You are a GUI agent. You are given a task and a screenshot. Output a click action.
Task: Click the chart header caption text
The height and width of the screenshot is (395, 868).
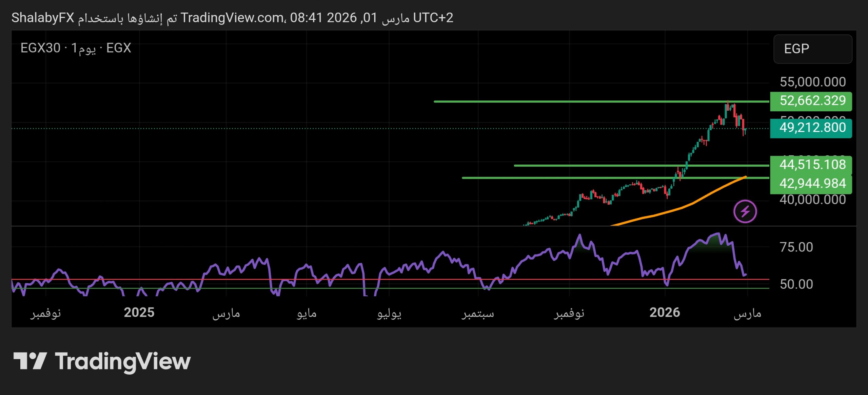point(232,18)
